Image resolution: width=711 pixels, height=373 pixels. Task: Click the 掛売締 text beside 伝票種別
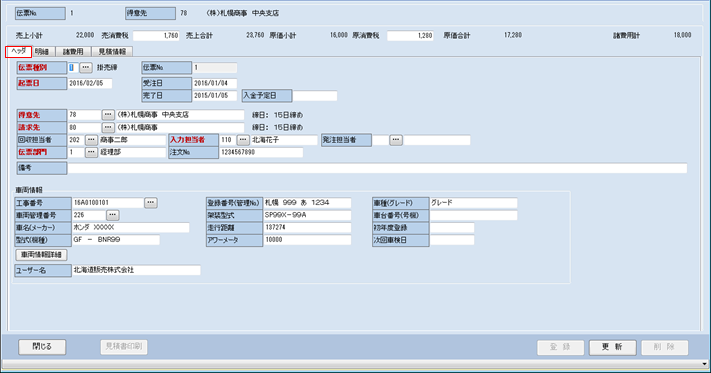107,68
